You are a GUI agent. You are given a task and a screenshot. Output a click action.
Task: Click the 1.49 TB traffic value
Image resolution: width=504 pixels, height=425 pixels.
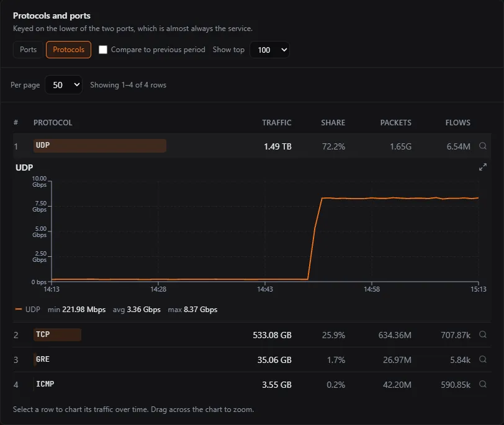click(277, 146)
